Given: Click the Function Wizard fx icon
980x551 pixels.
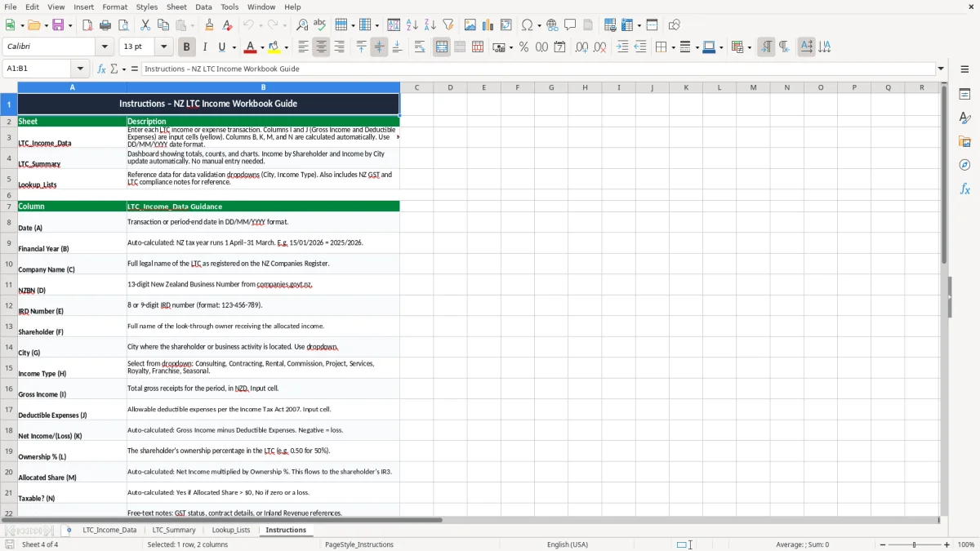Looking at the screenshot, I should click(101, 69).
